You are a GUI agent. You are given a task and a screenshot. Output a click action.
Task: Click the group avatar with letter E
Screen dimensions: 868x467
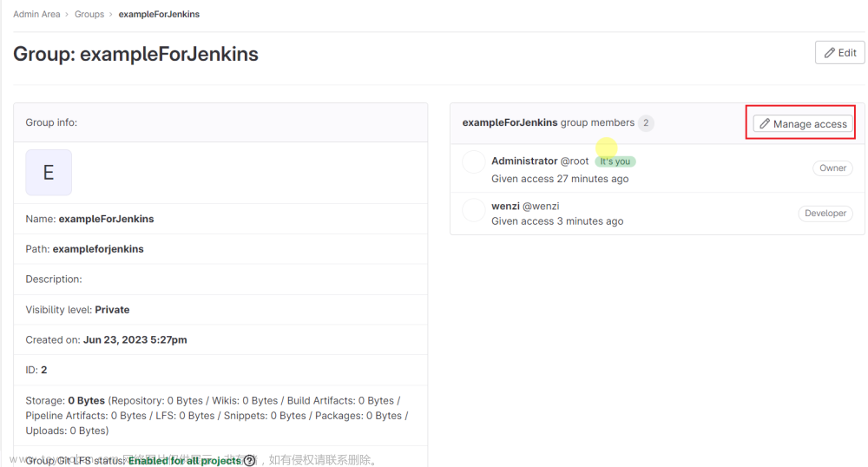click(49, 172)
